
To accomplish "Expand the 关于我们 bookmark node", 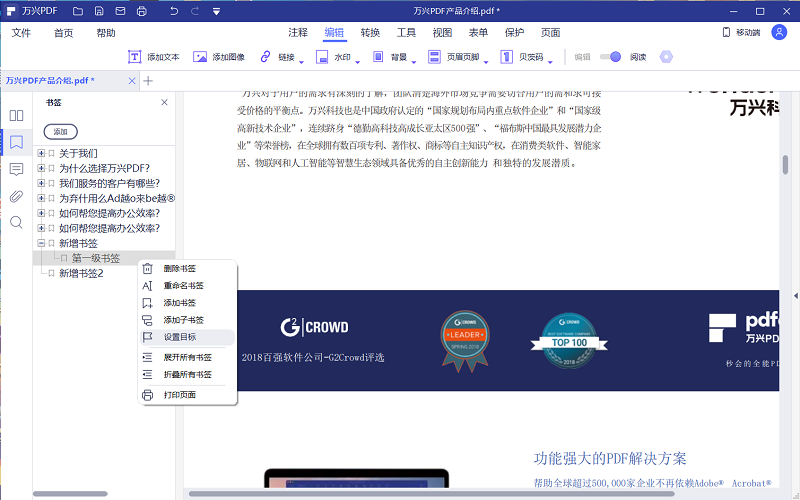I will (x=41, y=153).
